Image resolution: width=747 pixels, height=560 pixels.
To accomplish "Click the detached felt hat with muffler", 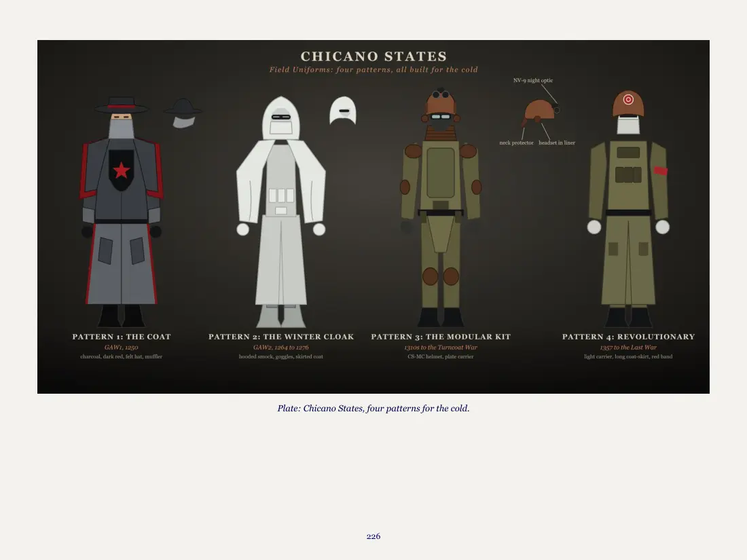I will [183, 113].
